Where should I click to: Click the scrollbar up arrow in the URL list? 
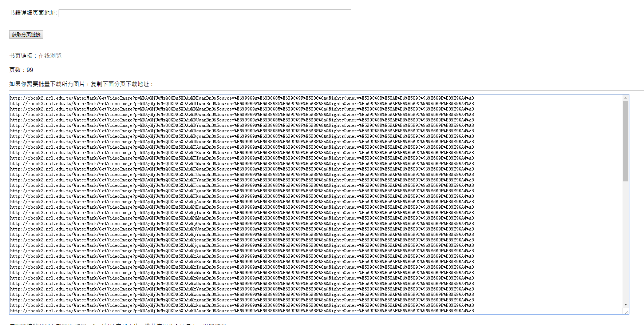click(x=625, y=98)
